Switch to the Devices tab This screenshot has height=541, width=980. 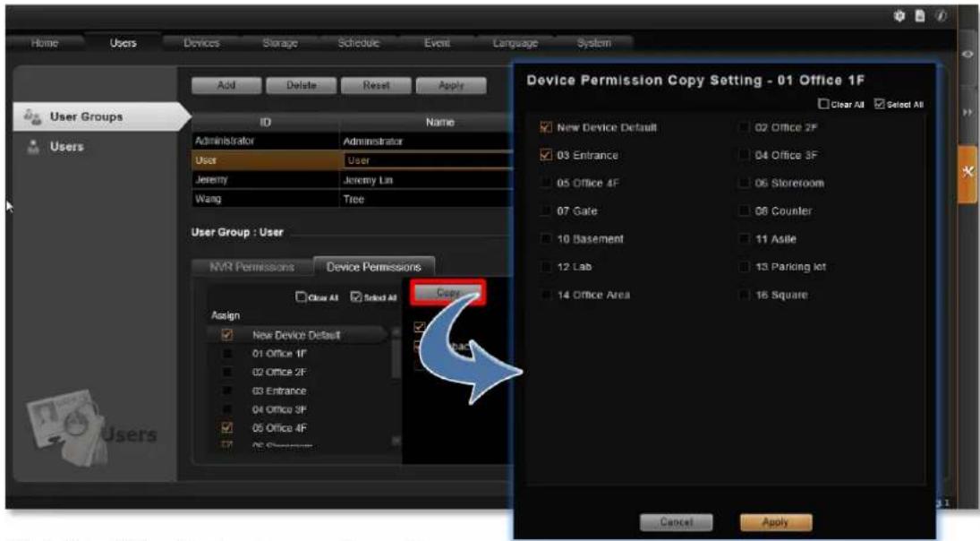pos(201,42)
